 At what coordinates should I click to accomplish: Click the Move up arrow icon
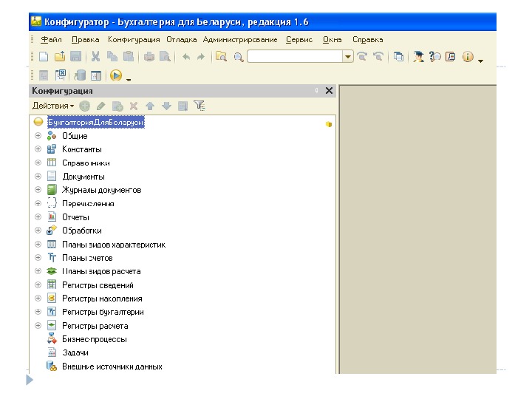[x=150, y=106]
